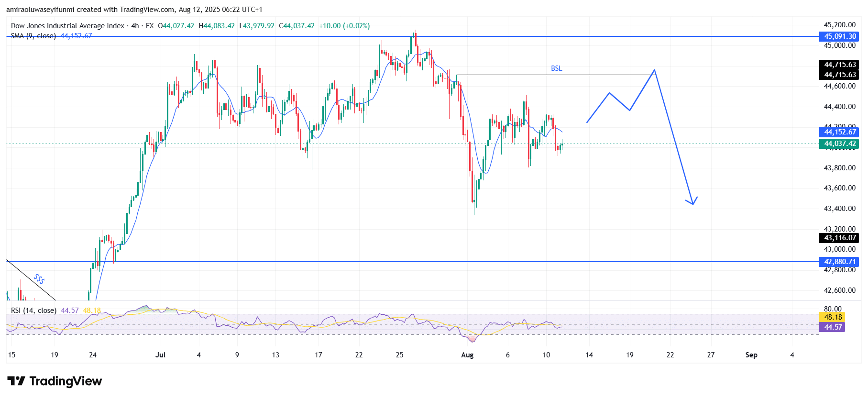Click the Dow Jones Industrial Average Index title

[x=67, y=26]
